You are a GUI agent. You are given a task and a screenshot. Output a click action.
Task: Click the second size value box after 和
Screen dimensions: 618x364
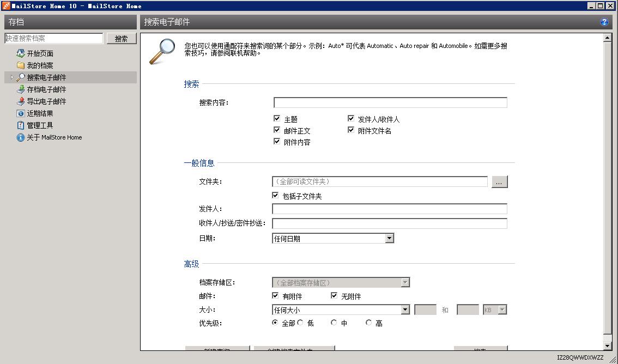pos(468,310)
